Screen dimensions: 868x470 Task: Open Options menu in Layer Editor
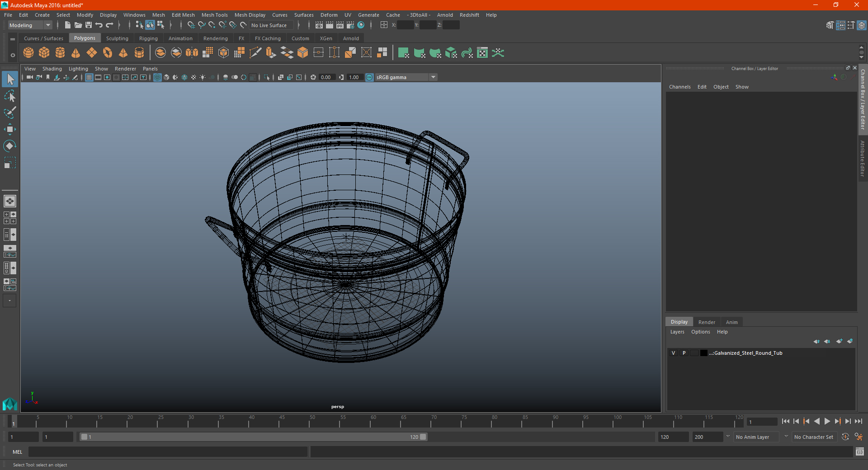click(x=700, y=332)
